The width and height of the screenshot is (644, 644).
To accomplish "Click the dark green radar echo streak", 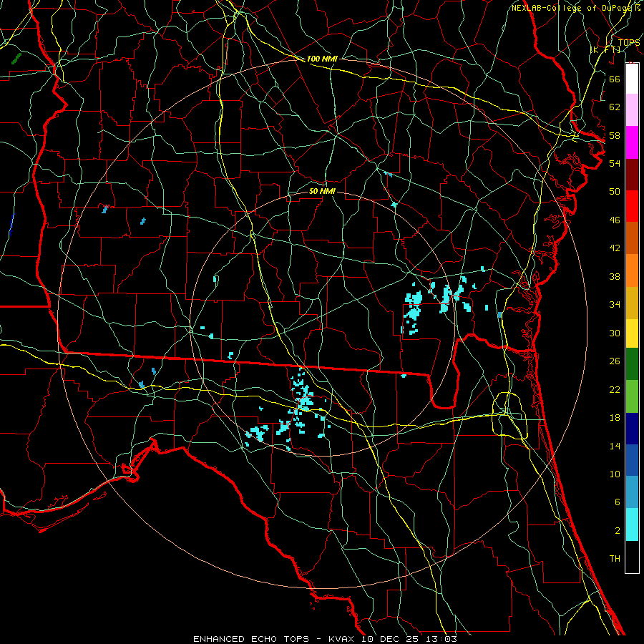I will (x=16, y=59).
